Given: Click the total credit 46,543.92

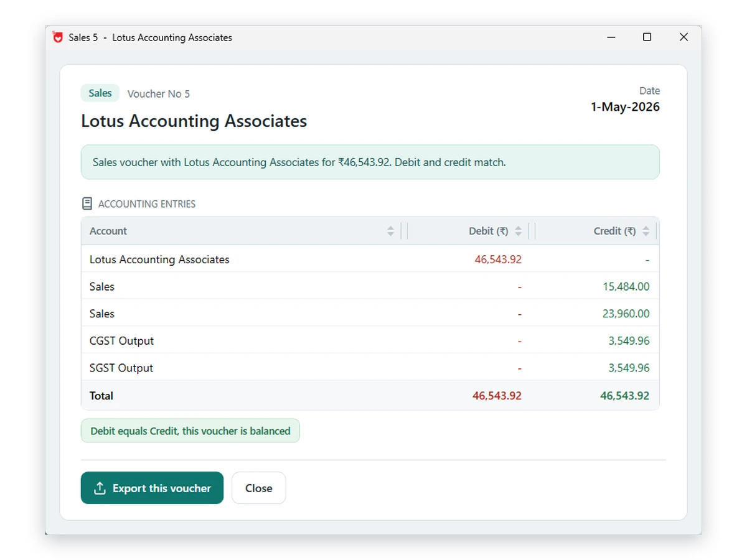Looking at the screenshot, I should tap(624, 396).
